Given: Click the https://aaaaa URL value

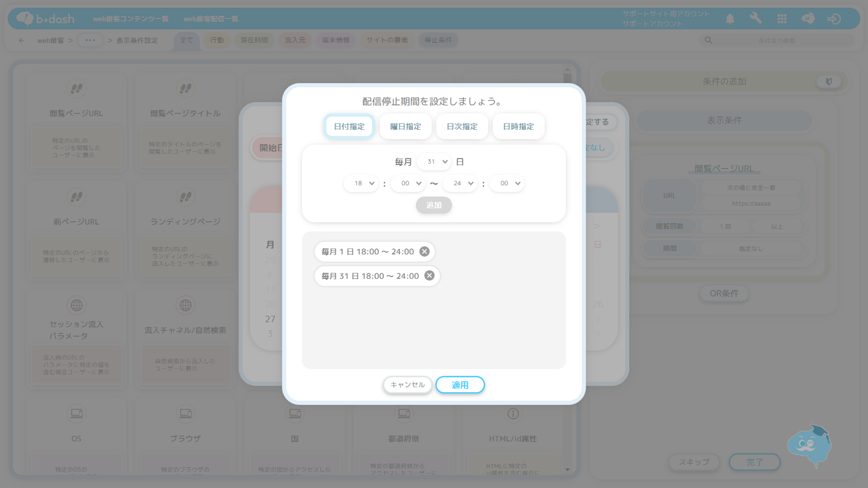Looking at the screenshot, I should [x=751, y=204].
